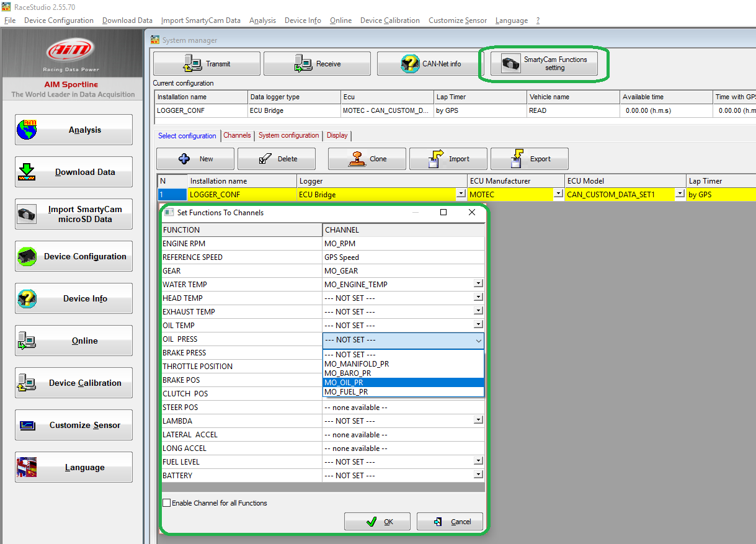This screenshot has width=756, height=544.
Task: Open the Customize Sensor tool
Action: tap(73, 425)
